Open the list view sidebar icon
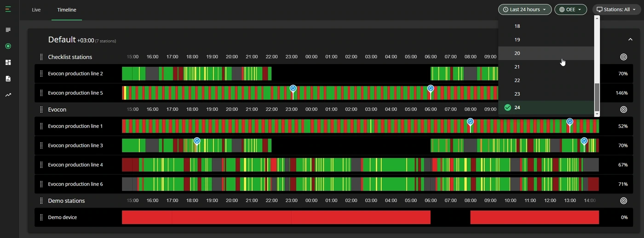The image size is (644, 238). [8, 30]
